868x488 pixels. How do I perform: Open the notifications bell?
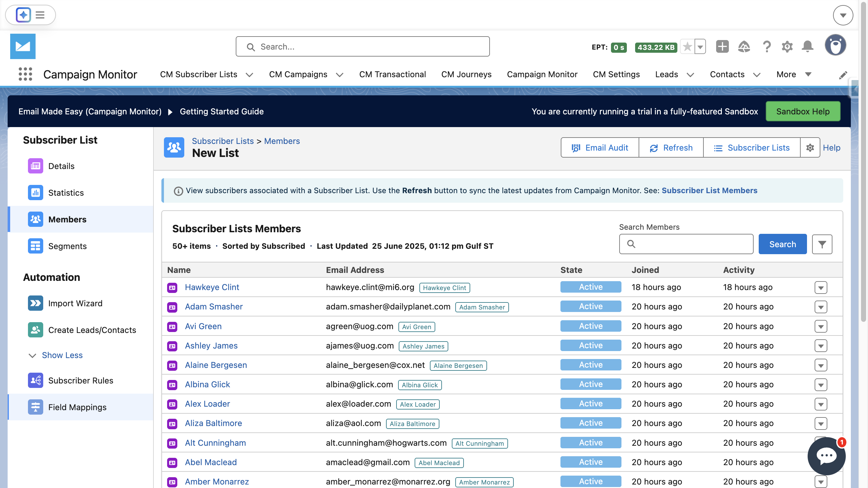(808, 46)
